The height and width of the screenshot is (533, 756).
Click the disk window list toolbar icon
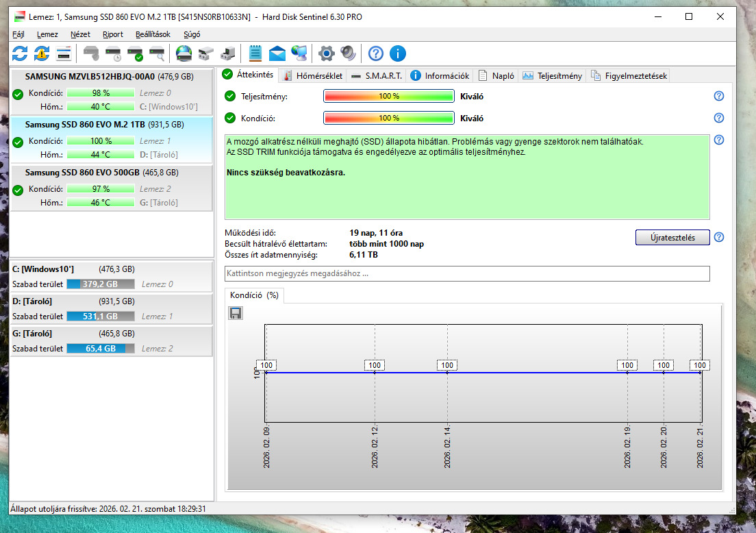pyautogui.click(x=64, y=53)
